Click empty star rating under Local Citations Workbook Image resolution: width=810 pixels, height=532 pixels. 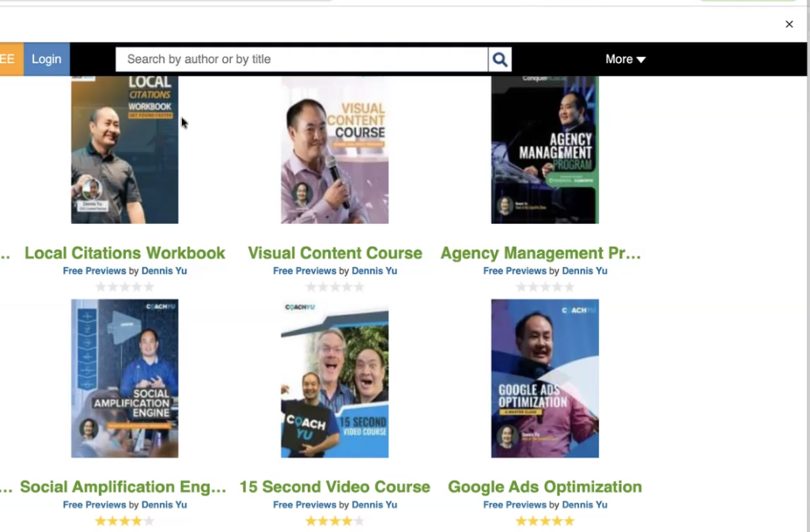tap(125, 287)
